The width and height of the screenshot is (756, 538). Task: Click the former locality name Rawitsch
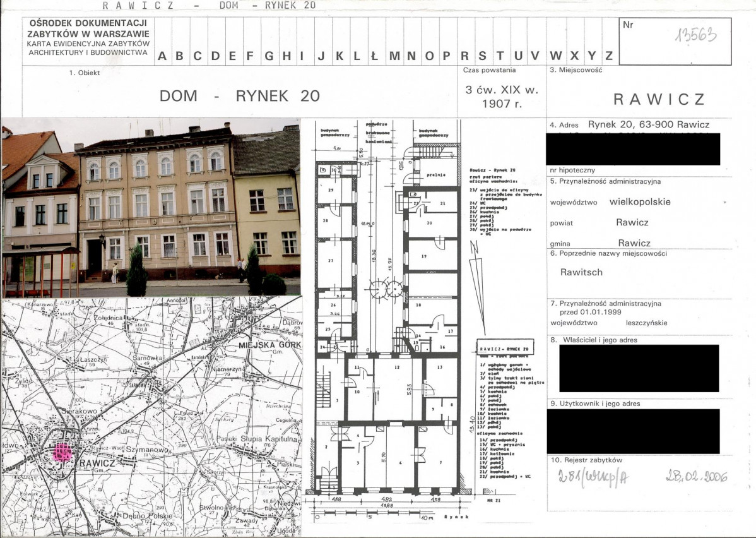tap(581, 272)
